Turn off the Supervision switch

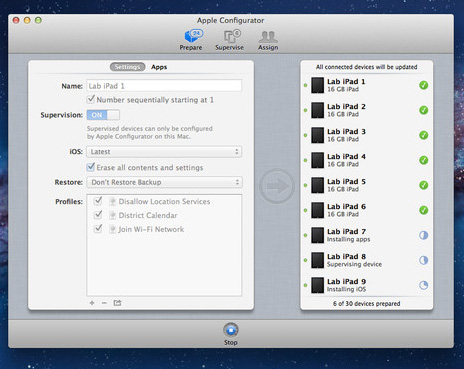click(x=103, y=115)
